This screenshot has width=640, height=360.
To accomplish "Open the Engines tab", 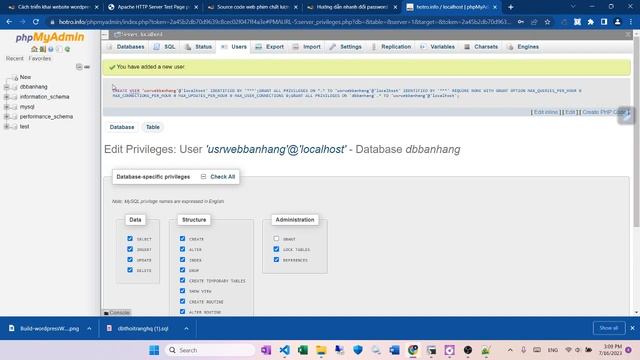I will (x=523, y=47).
